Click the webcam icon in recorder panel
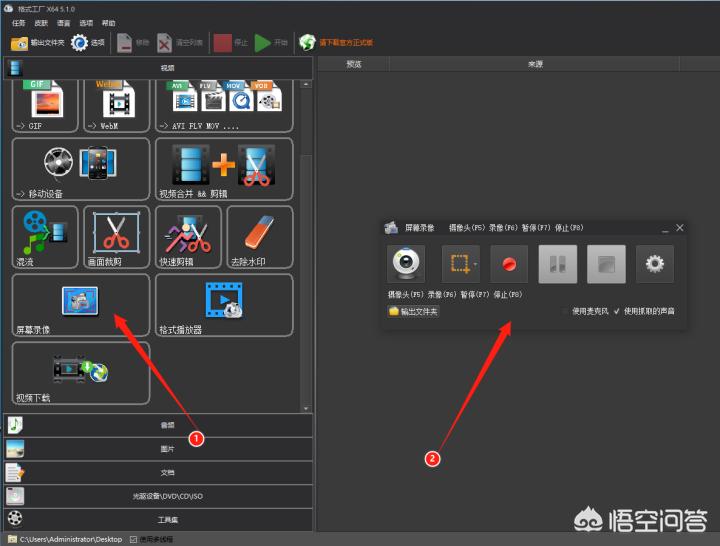This screenshot has height=546, width=720. pyautogui.click(x=406, y=264)
